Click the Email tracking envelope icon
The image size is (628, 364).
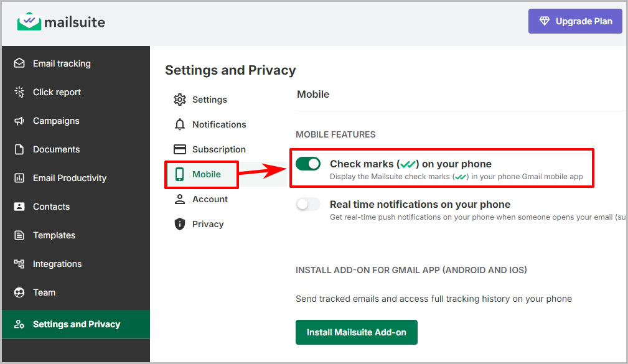click(19, 63)
